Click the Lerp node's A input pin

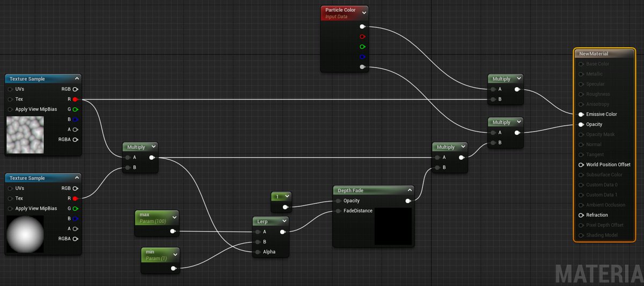click(258, 232)
